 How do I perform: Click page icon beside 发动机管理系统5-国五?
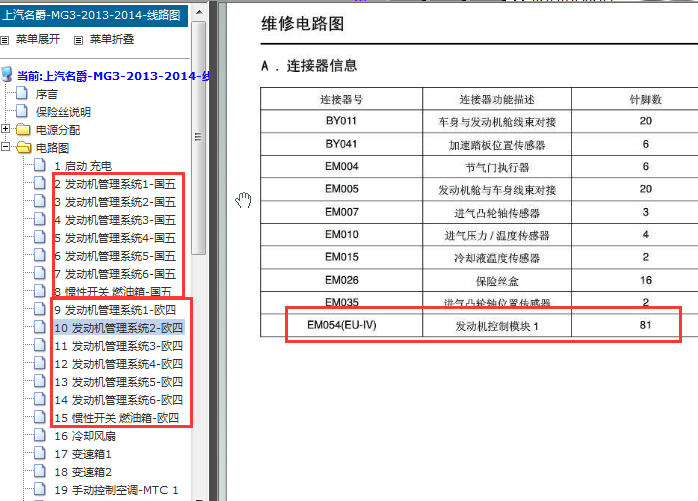tap(40, 255)
